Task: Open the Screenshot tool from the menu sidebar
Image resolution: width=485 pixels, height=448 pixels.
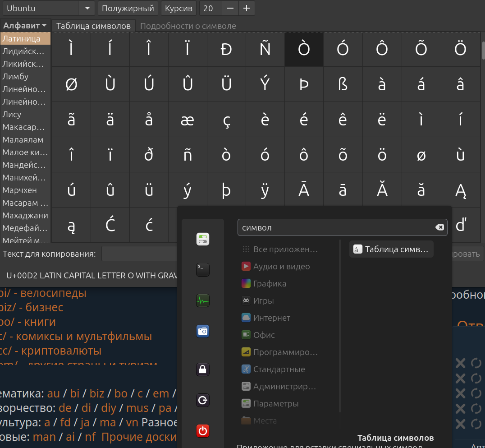Action: coord(202,331)
